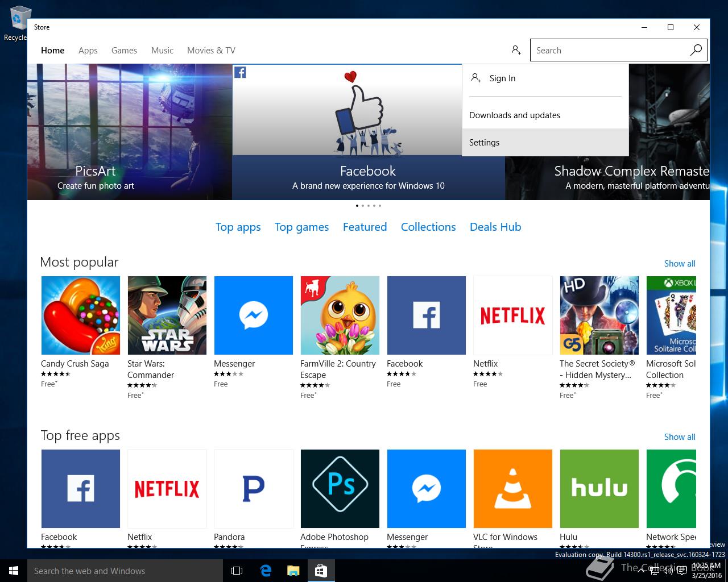Open Messenger tile in Top free apps

click(x=427, y=489)
